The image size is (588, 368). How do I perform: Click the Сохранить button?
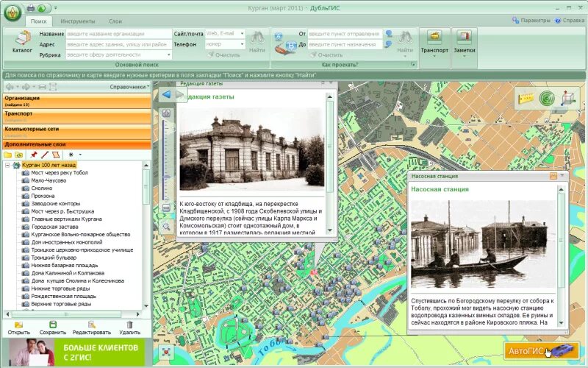coord(52,328)
